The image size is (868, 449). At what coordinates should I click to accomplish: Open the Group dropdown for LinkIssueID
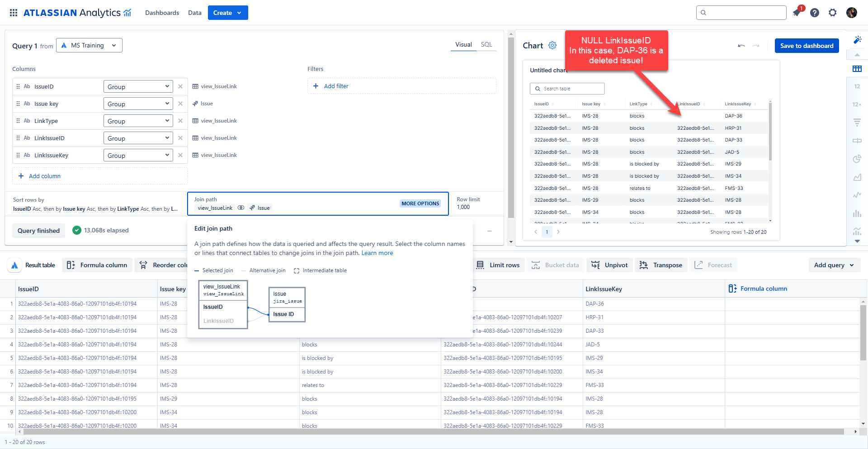click(138, 138)
